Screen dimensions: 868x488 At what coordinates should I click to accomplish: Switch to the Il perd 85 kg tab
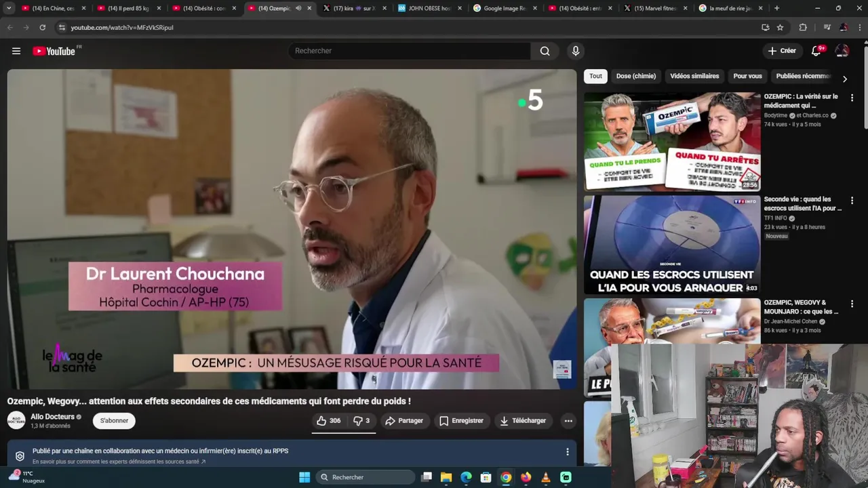point(129,8)
